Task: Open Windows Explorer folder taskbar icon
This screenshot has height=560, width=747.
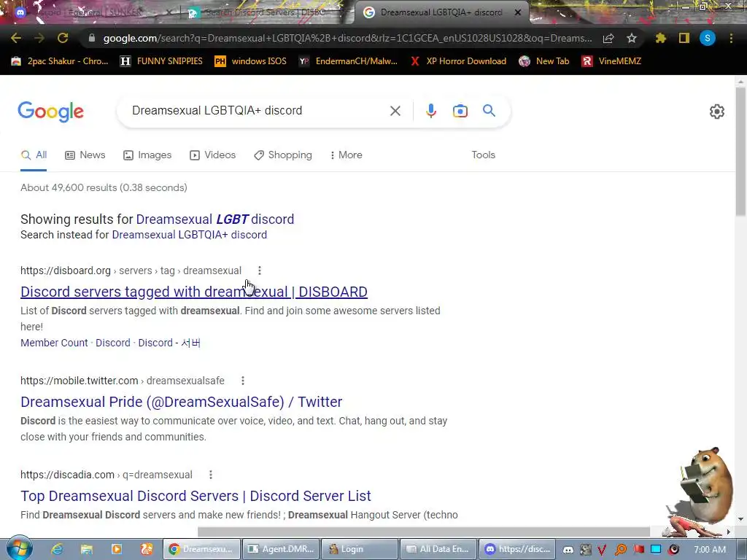Action: click(86, 549)
